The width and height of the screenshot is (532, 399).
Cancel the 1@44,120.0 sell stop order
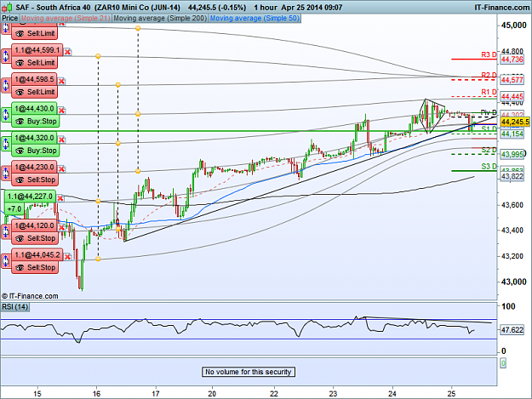[61, 227]
